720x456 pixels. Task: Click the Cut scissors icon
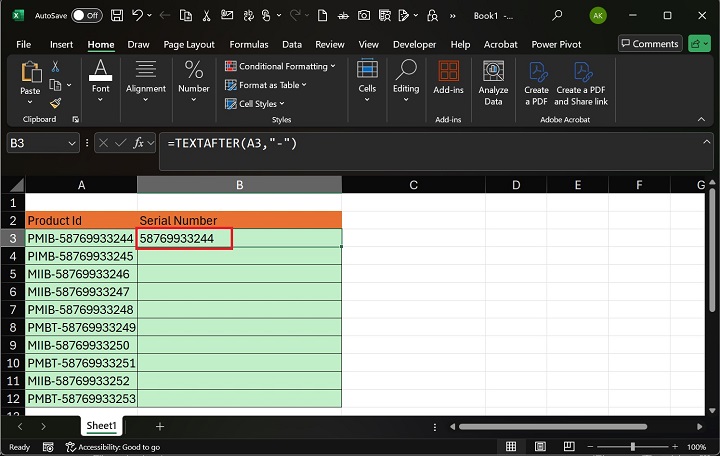(x=56, y=66)
